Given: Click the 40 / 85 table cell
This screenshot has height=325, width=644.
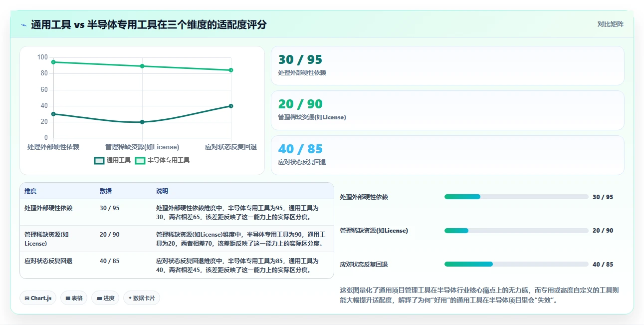Looking at the screenshot, I should pos(110,261).
